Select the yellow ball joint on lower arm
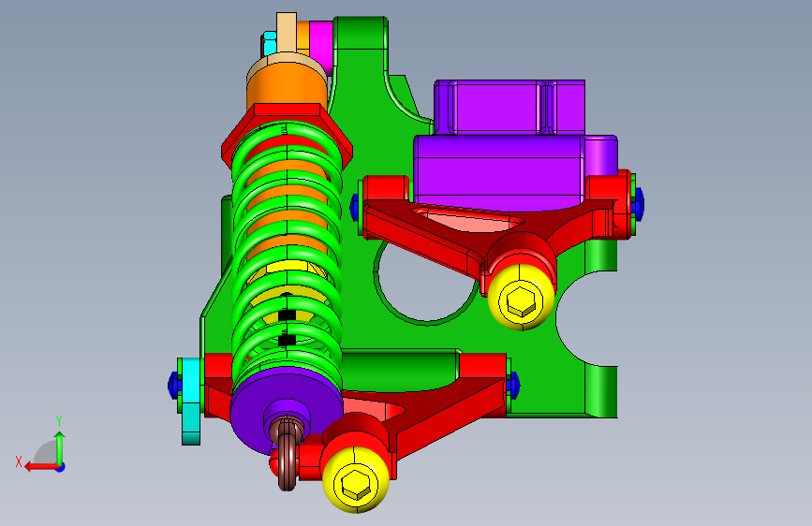This screenshot has height=526, width=812. [356, 480]
